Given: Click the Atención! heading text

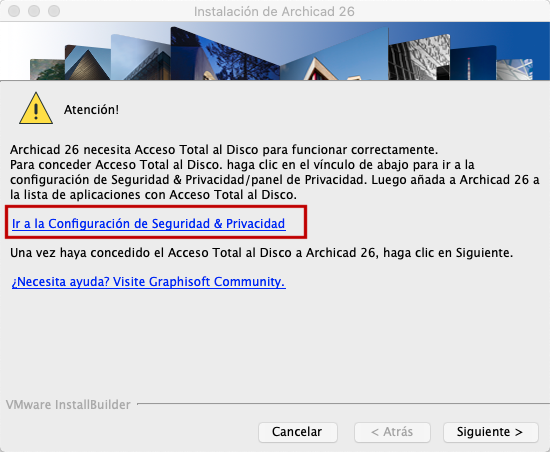Looking at the screenshot, I should 91,110.
